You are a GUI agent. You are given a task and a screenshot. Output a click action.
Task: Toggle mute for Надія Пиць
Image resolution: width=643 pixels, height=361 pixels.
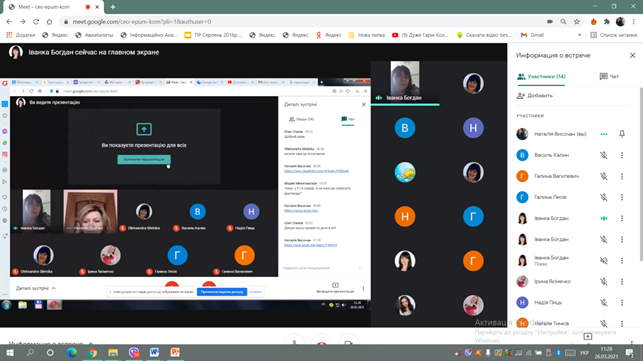point(604,302)
